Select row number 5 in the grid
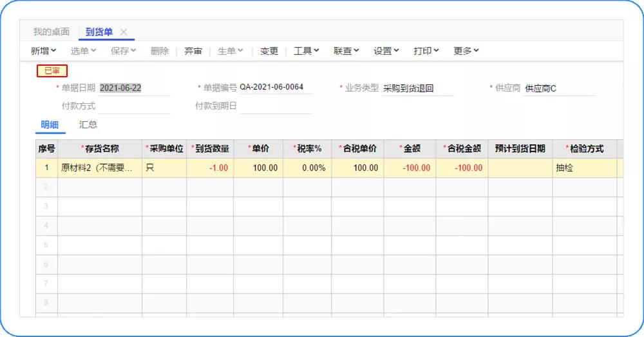 pyautogui.click(x=46, y=245)
